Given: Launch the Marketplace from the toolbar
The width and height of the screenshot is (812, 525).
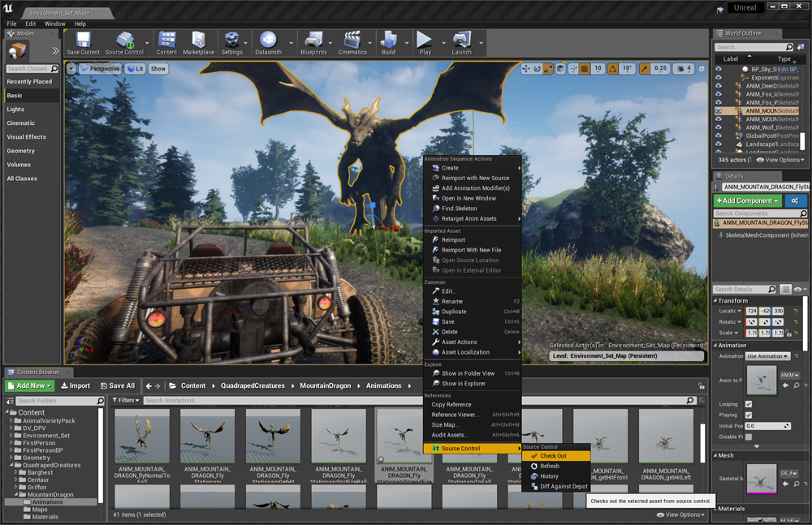Looking at the screenshot, I should [x=198, y=43].
